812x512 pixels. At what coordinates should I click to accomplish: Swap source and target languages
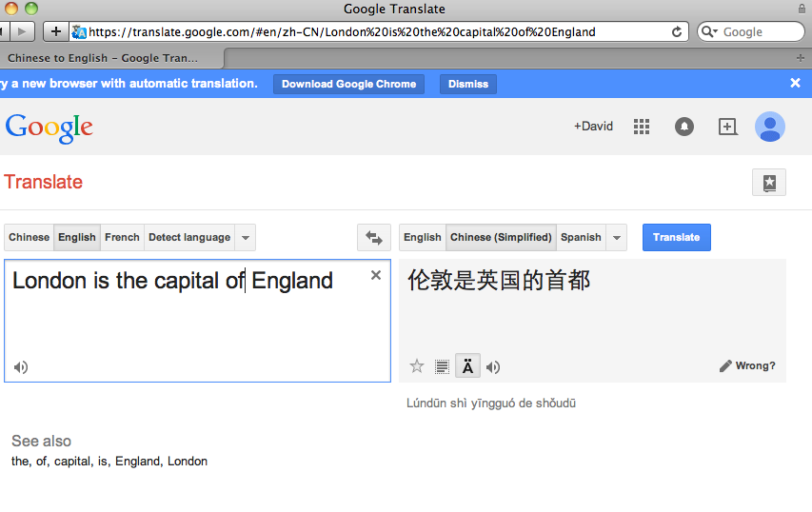373,237
